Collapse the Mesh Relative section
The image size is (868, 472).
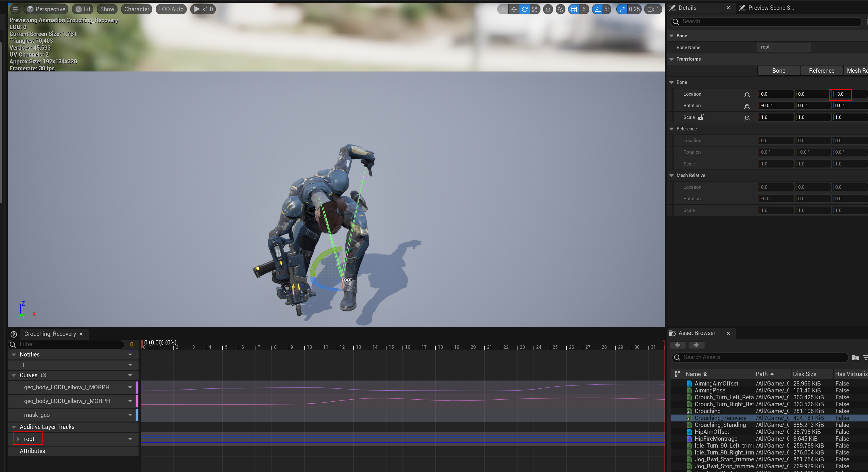[671, 176]
